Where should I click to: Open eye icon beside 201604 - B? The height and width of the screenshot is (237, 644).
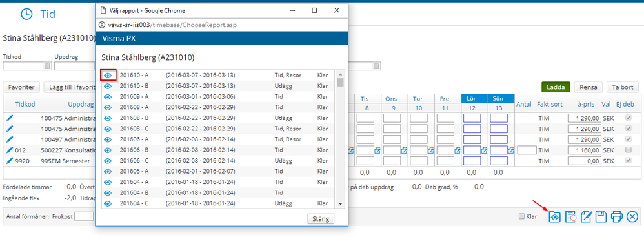pos(108,192)
